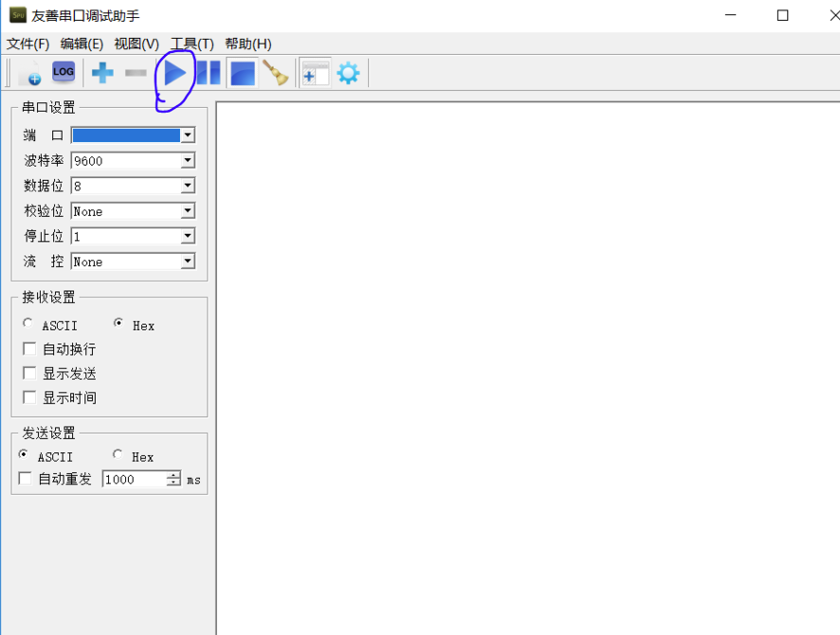Click the blue square stop icon
This screenshot has height=635, width=840.
coord(243,73)
